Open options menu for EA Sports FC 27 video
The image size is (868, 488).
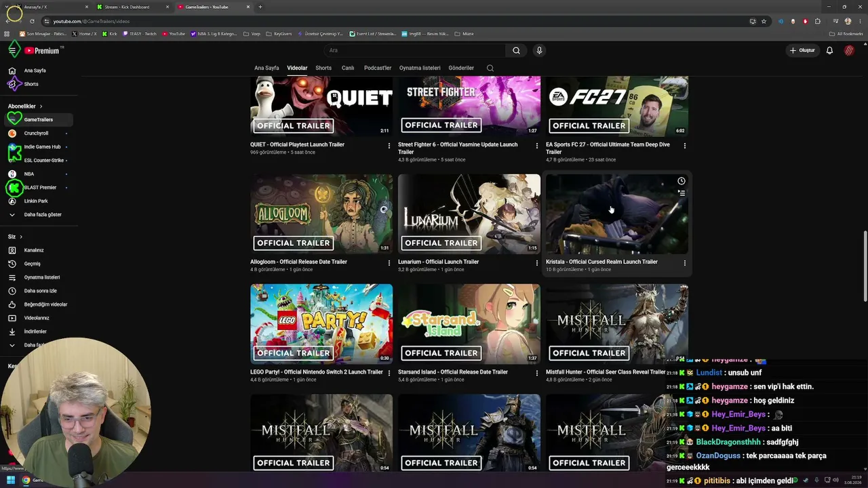pyautogui.click(x=684, y=146)
